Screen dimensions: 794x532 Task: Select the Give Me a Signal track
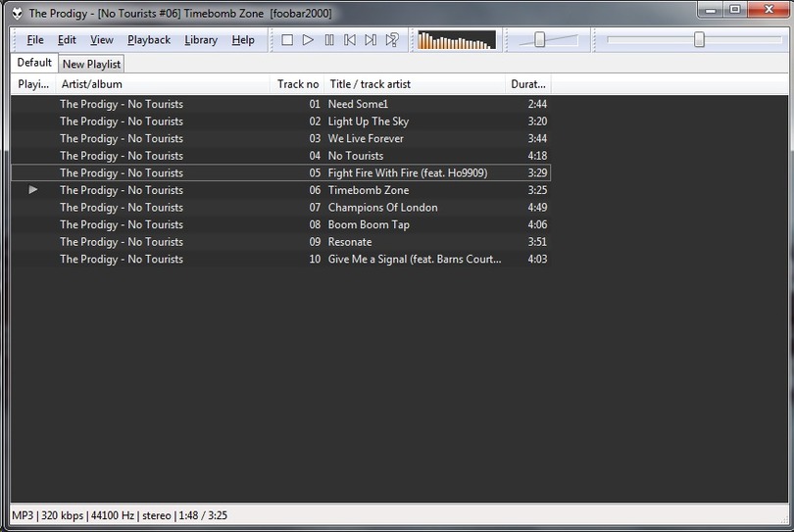(x=281, y=259)
